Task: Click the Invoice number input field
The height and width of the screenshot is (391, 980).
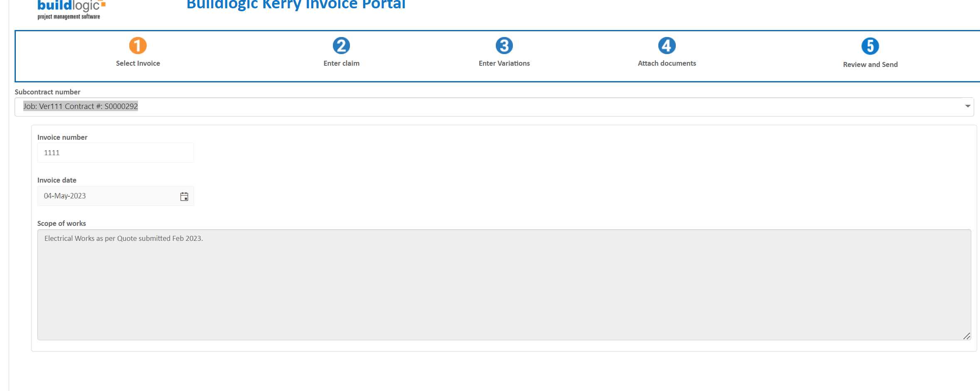Action: pyautogui.click(x=116, y=153)
